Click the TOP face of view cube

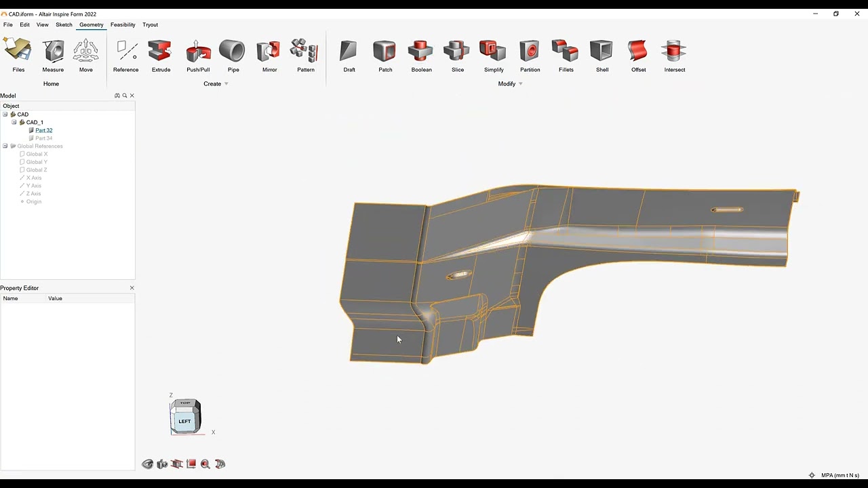click(x=185, y=403)
